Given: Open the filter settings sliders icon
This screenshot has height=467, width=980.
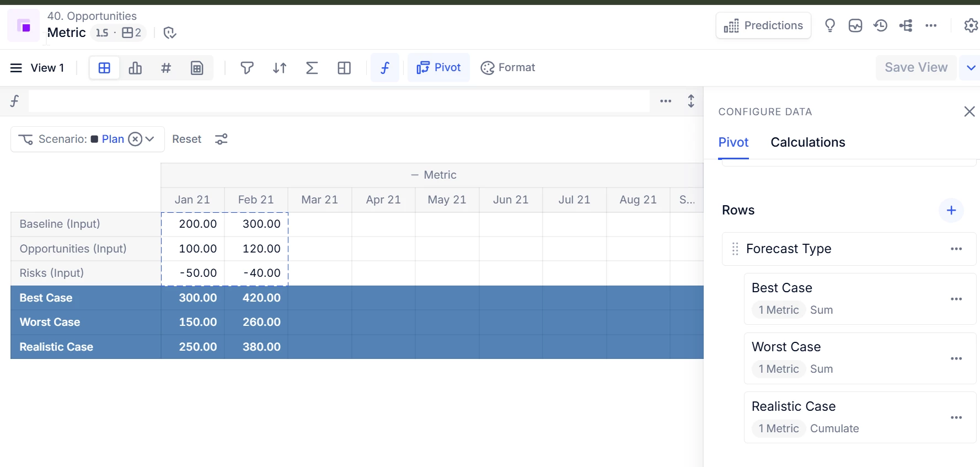Looking at the screenshot, I should (x=221, y=139).
